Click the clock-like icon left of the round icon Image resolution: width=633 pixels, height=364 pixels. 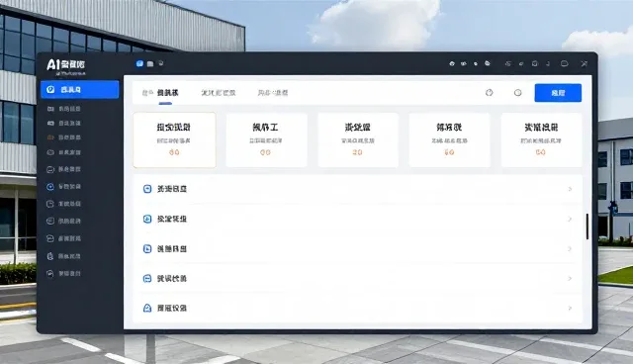(490, 93)
